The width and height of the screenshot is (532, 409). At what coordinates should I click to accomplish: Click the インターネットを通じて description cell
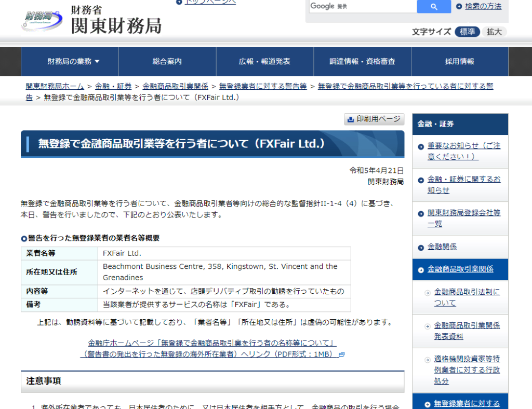click(224, 291)
